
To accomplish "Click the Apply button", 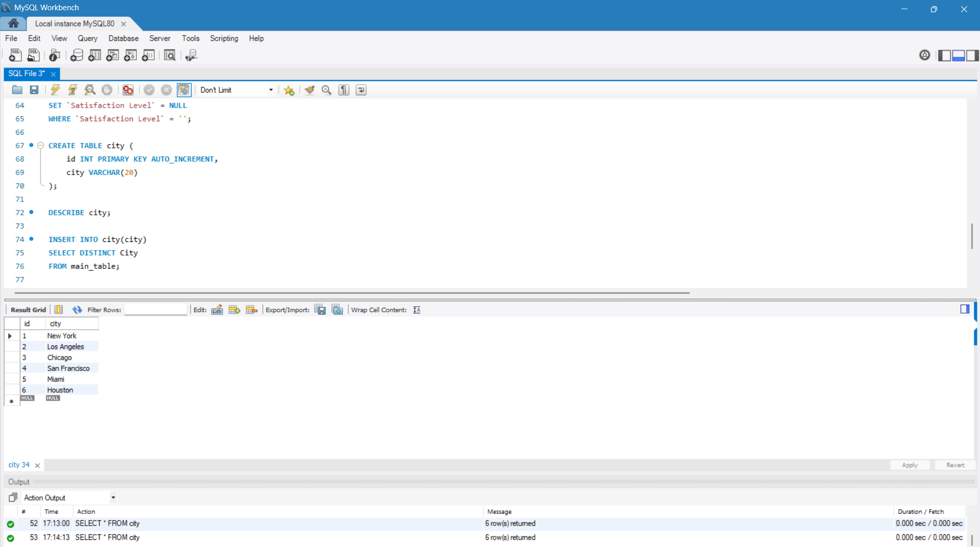I will (x=910, y=465).
